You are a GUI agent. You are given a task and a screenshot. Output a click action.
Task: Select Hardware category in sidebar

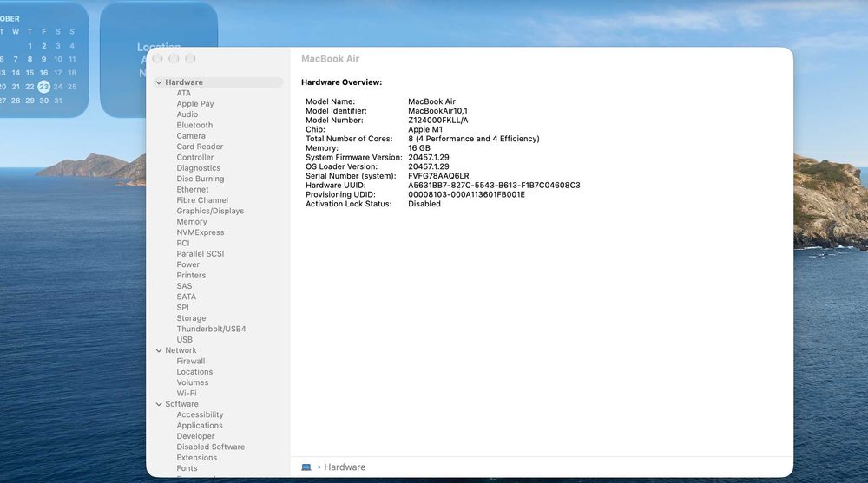pos(219,82)
